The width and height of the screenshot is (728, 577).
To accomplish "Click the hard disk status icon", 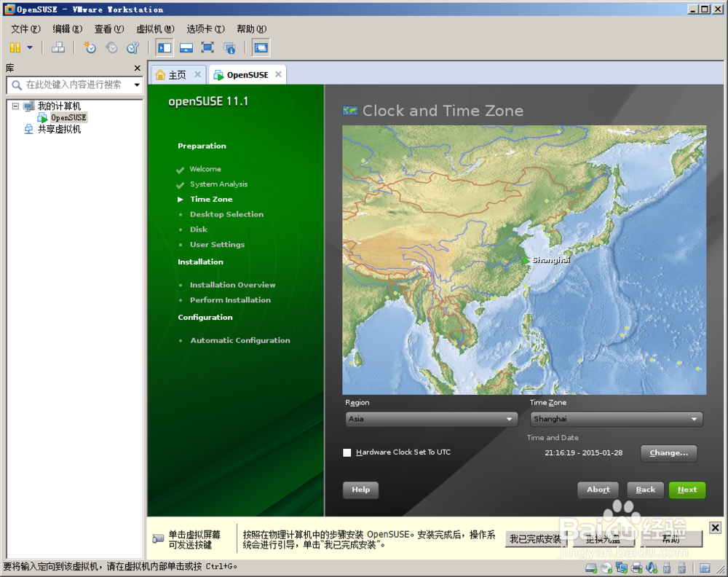I will click(x=591, y=568).
